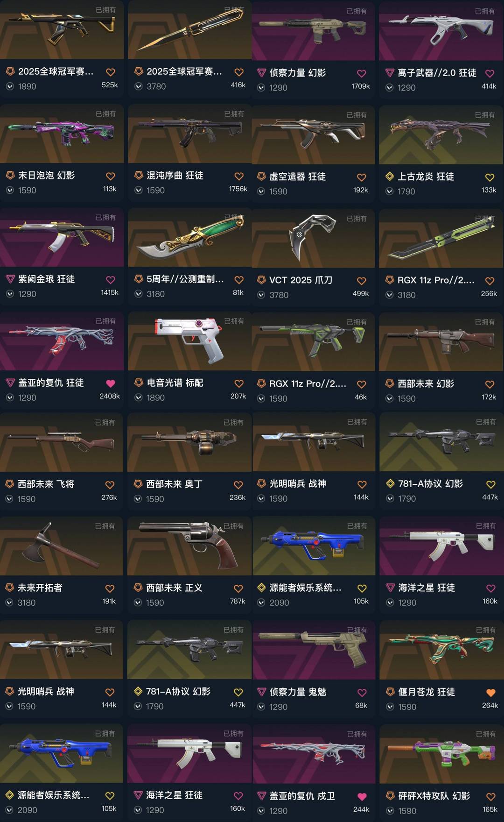This screenshot has height=822, width=504.
Task: Open the 未来开拓者 axe image
Action: pyautogui.click(x=61, y=546)
